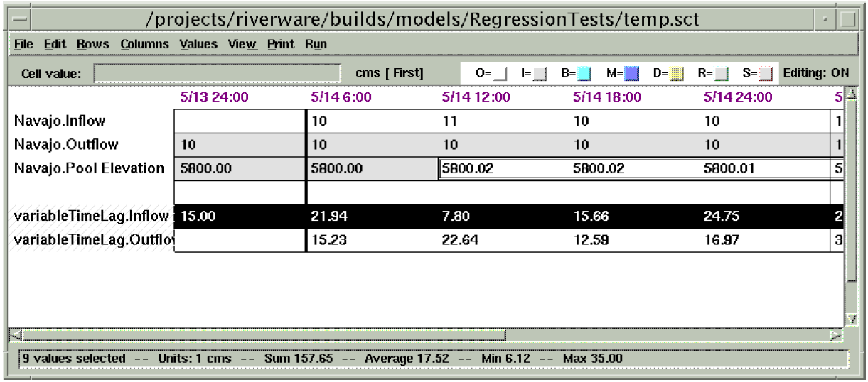The height and width of the screenshot is (382, 868).
Task: Click the cyan B= flag swatch
Action: [584, 73]
